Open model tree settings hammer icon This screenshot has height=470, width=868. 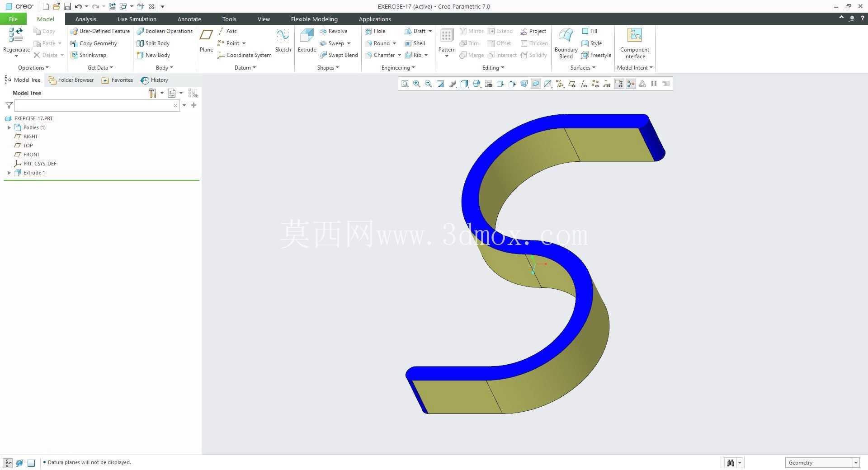pos(152,93)
